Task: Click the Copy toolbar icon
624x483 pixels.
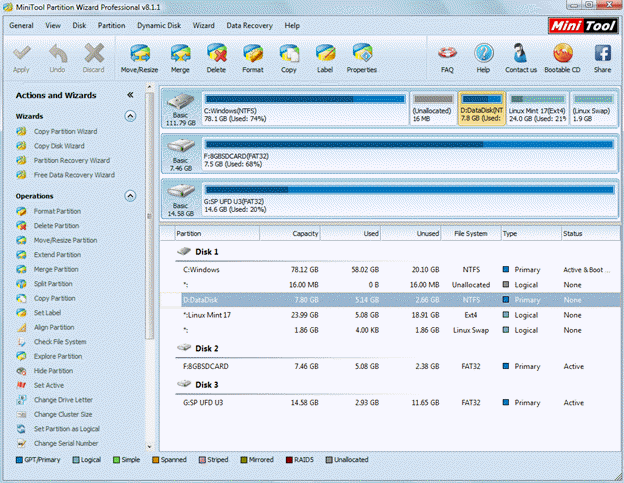Action: tap(289, 53)
